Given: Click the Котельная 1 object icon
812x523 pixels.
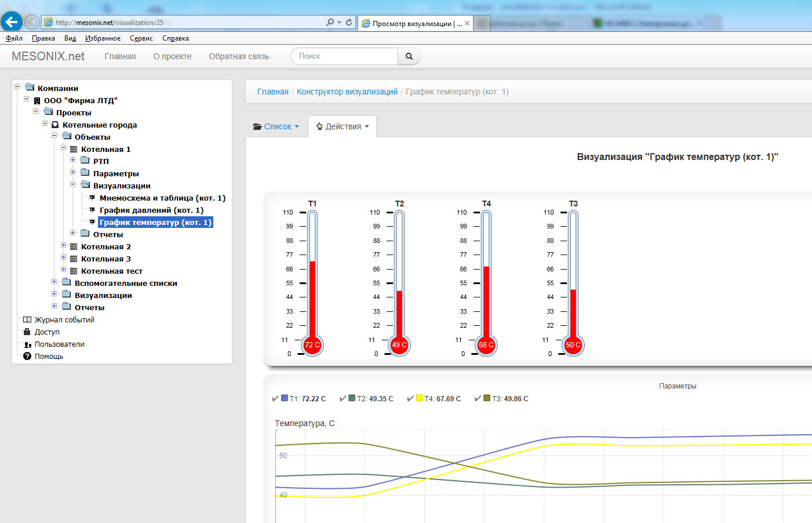Looking at the screenshot, I should [x=74, y=149].
